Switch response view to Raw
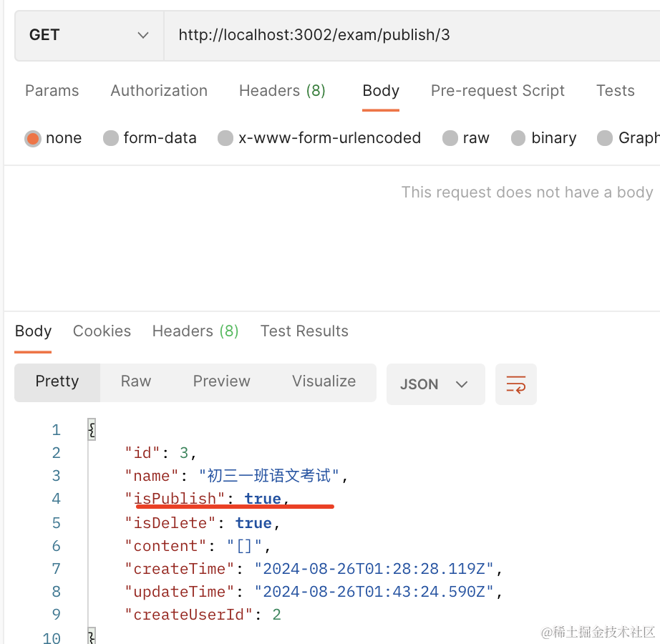This screenshot has width=660, height=644. coord(136,381)
